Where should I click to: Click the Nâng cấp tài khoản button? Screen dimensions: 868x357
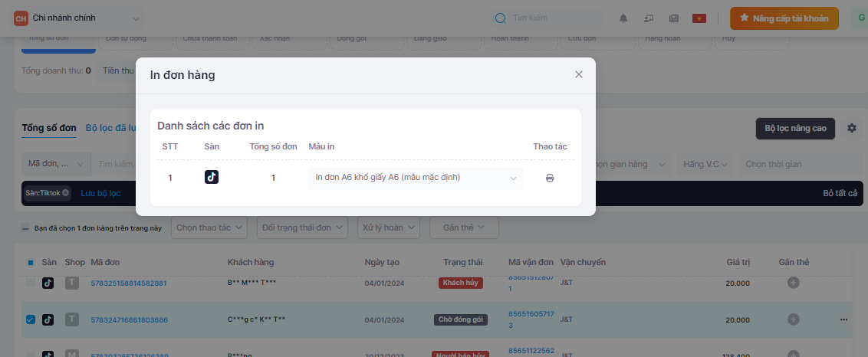click(x=784, y=18)
